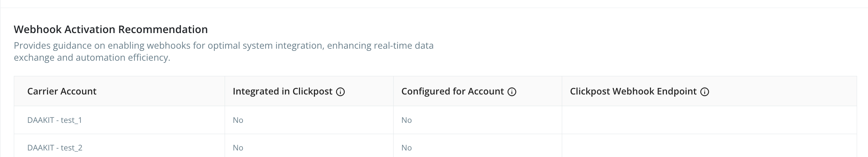The image size is (868, 157).
Task: Click the Carrier Account column header
Action: (62, 91)
